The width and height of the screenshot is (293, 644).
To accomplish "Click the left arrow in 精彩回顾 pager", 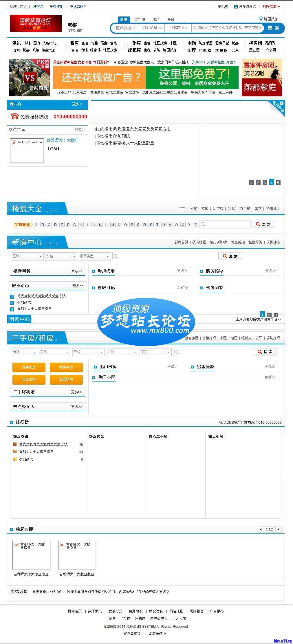I will (261, 529).
